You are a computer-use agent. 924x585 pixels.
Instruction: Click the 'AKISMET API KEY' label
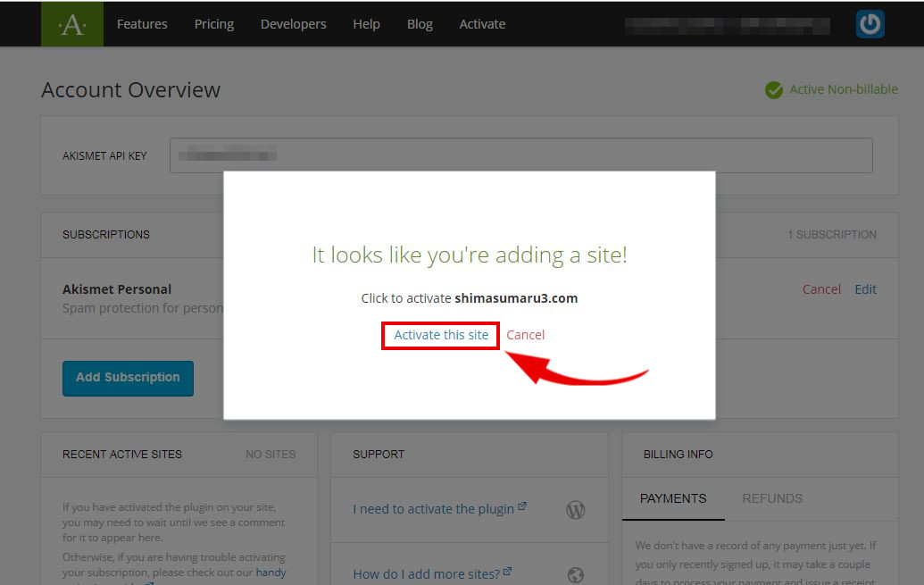[104, 156]
